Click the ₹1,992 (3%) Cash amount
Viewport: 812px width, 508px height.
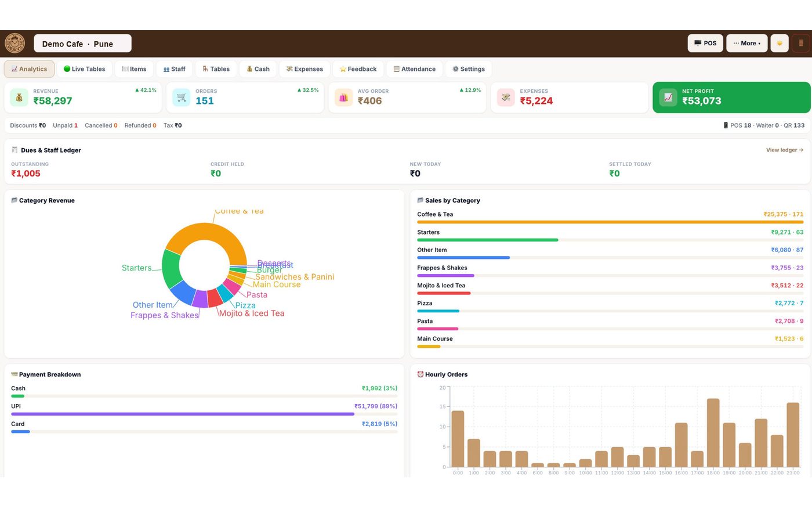coord(379,388)
